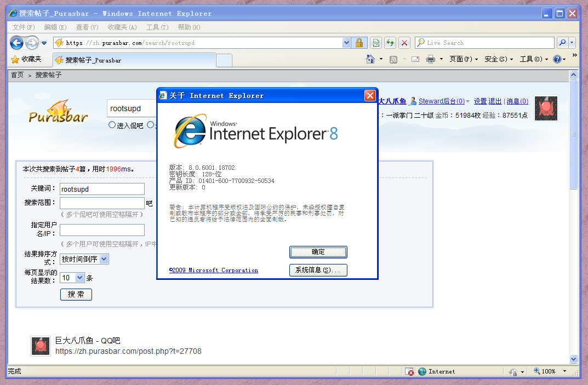The image size is (588, 385).
Task: Click the octopus user avatar at top right
Action: pos(546,108)
